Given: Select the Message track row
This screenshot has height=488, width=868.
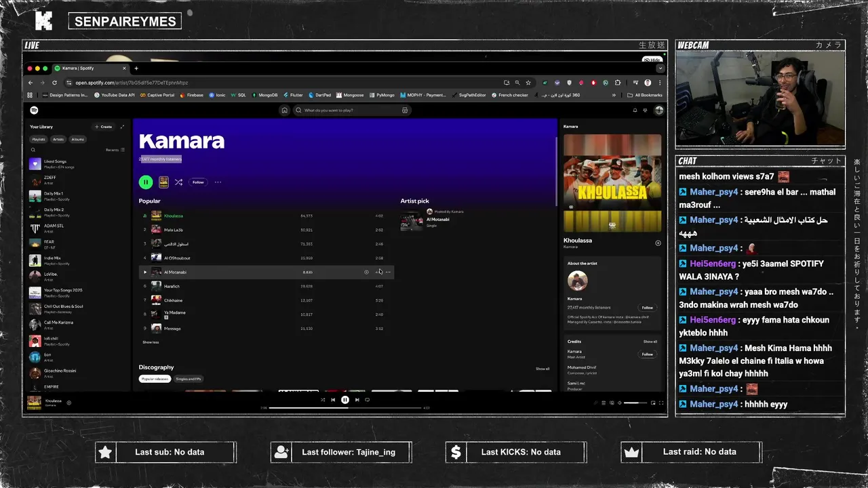Looking at the screenshot, I should (x=266, y=329).
